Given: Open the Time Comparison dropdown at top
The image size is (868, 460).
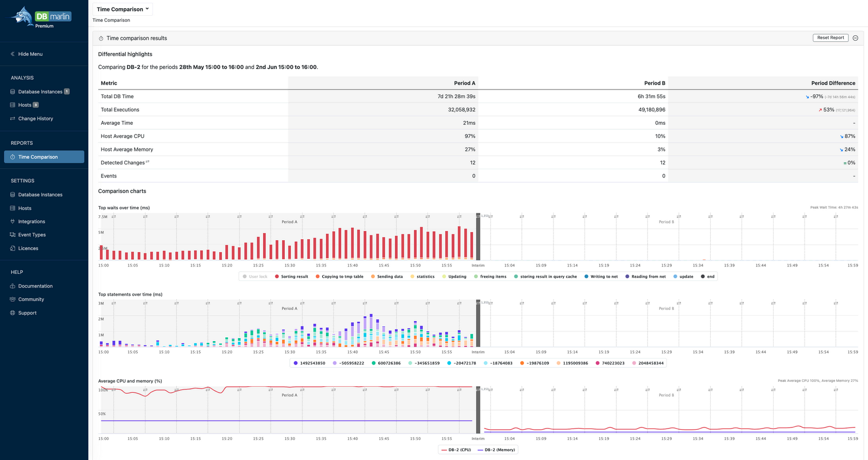Looking at the screenshot, I should pyautogui.click(x=123, y=9).
